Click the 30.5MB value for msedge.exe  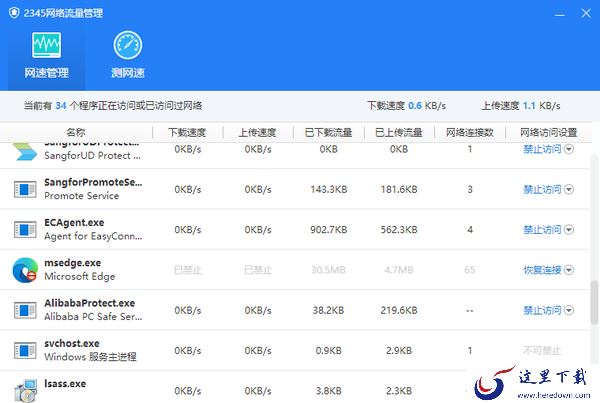(x=328, y=270)
